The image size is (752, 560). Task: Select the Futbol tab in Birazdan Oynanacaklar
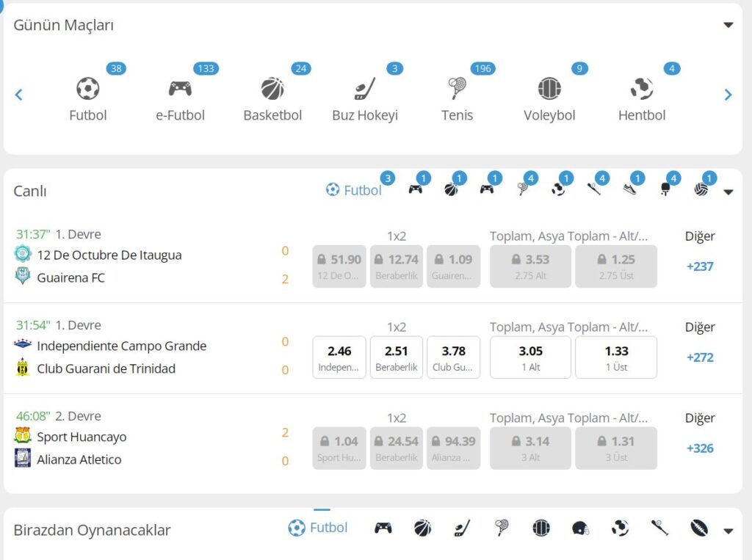tap(318, 528)
